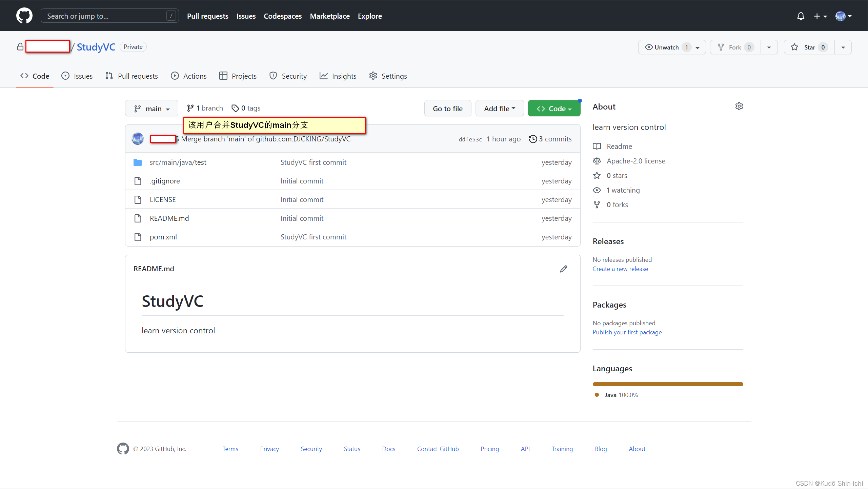Open the Java 100.0% language link

(617, 395)
